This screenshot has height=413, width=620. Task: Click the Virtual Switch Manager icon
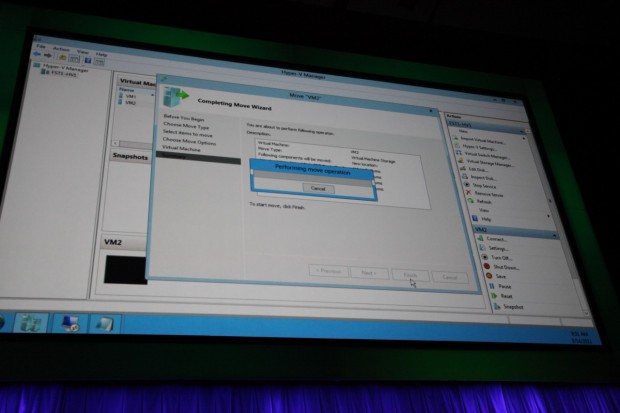pos(459,153)
